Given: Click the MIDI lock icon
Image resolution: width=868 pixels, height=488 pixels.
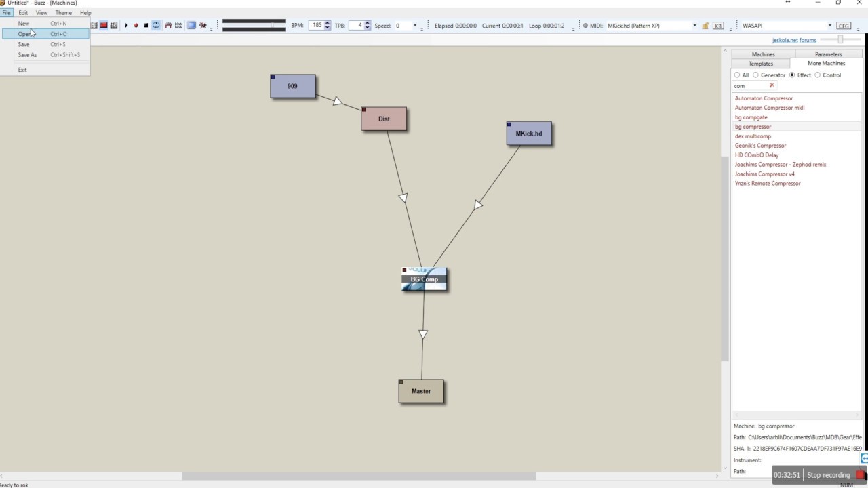Looking at the screenshot, I should pyautogui.click(x=705, y=26).
